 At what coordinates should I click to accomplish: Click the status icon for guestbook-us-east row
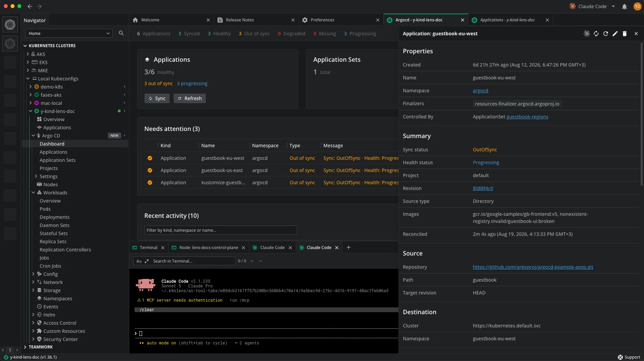150,170
